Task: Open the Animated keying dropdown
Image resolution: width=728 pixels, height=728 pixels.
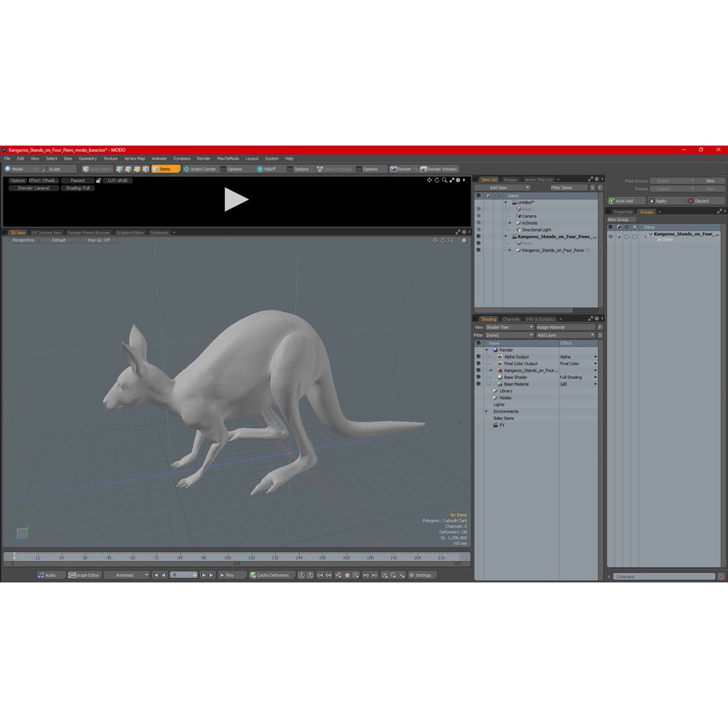Action: coord(126,575)
